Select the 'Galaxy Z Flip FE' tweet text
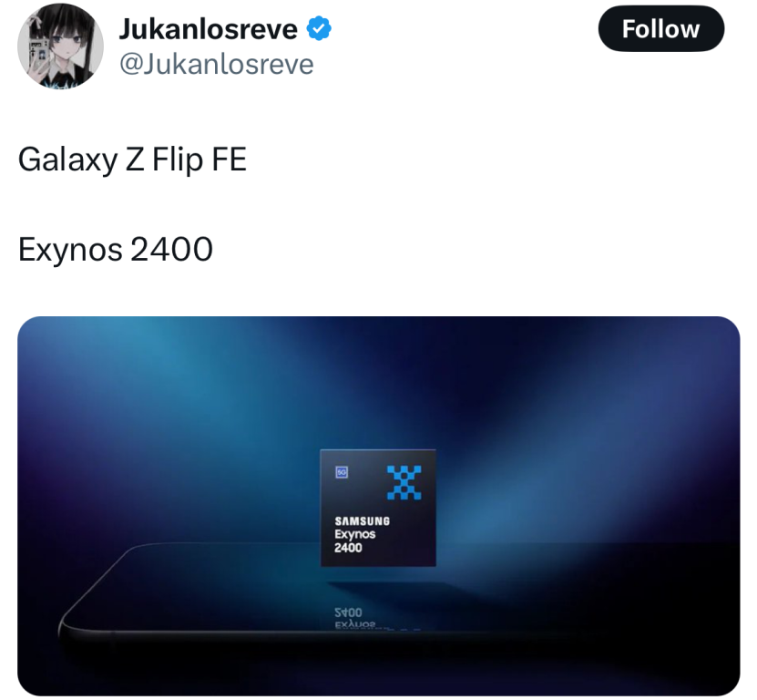The width and height of the screenshot is (757, 700). click(132, 160)
